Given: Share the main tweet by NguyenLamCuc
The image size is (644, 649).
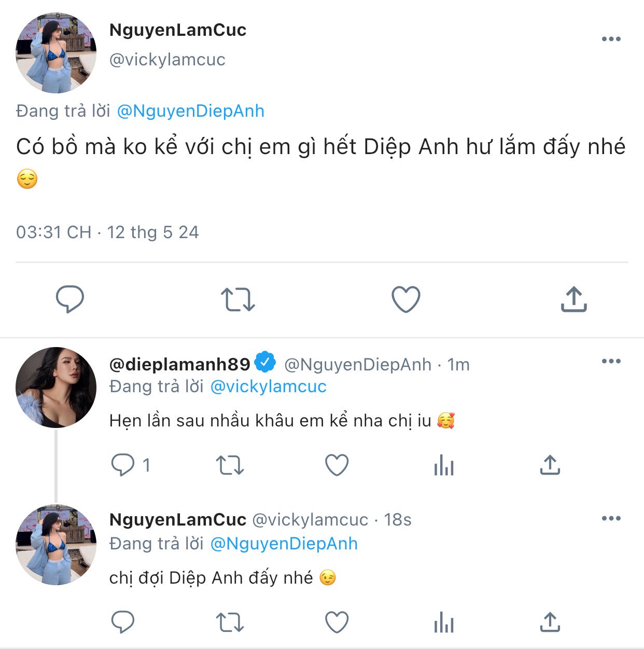Looking at the screenshot, I should point(573,299).
